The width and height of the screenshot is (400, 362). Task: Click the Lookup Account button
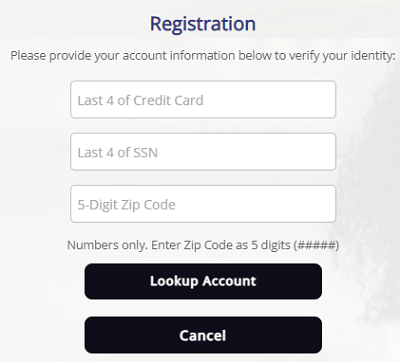click(x=203, y=281)
